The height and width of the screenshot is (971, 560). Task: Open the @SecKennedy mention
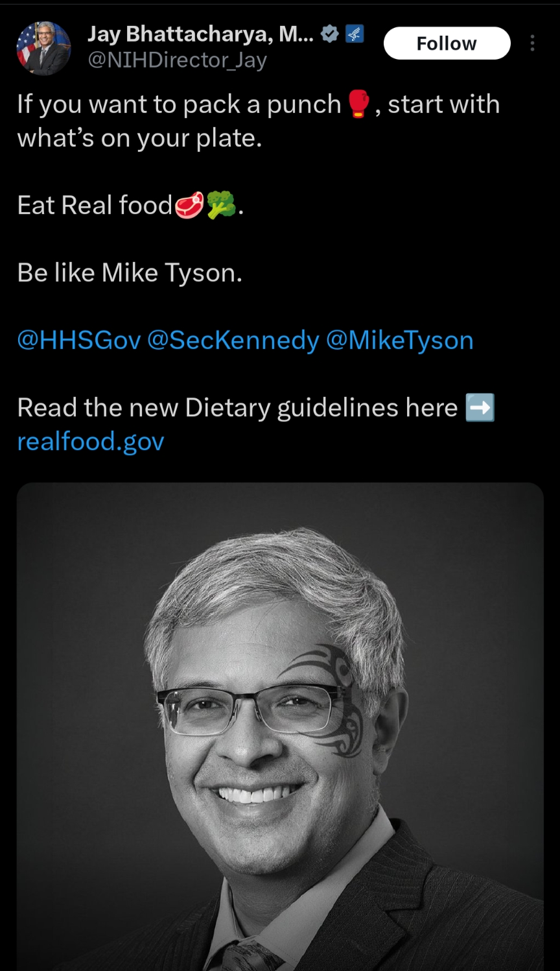[233, 341]
